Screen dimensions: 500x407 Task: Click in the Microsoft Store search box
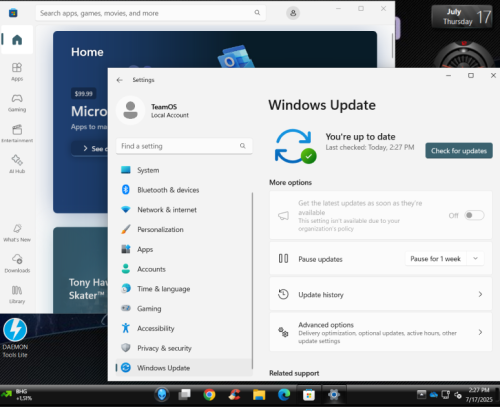pyautogui.click(x=151, y=13)
